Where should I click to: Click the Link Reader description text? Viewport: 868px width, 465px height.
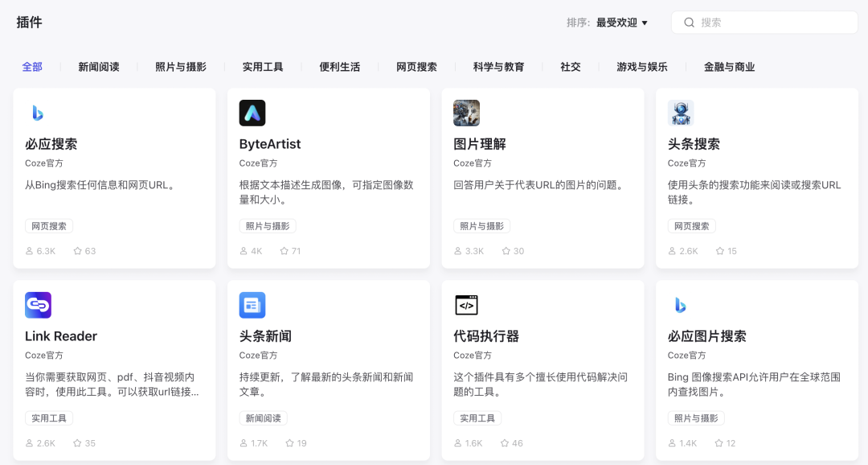112,385
